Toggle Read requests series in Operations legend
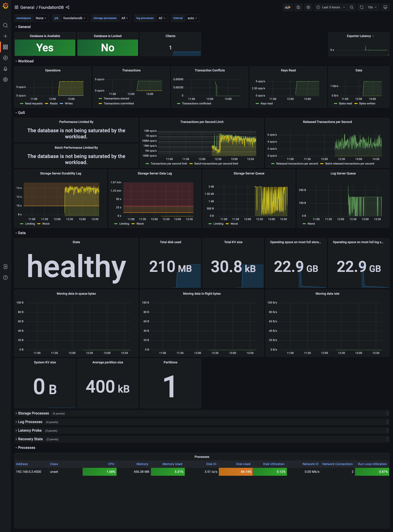The width and height of the screenshot is (393, 532). [34, 104]
